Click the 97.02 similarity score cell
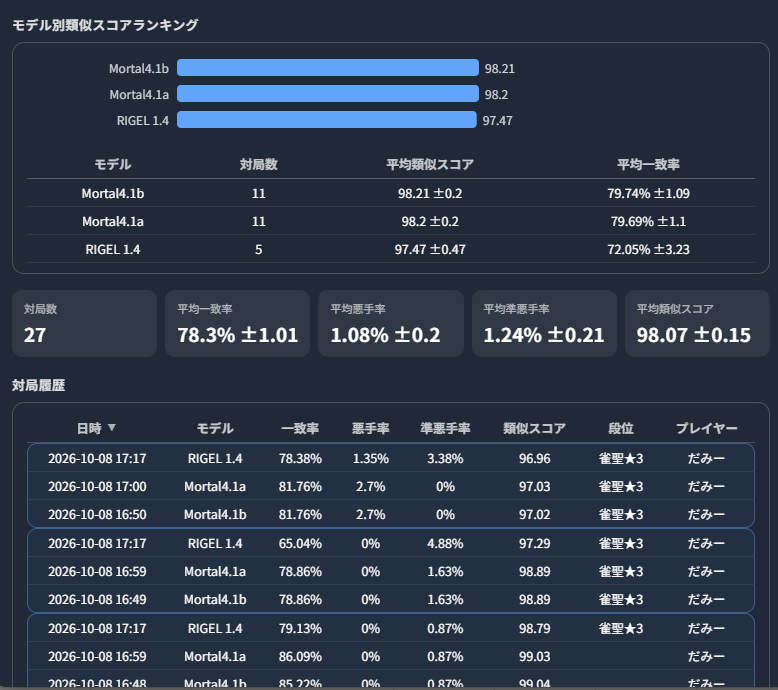Image resolution: width=778 pixels, height=690 pixels. click(x=534, y=514)
